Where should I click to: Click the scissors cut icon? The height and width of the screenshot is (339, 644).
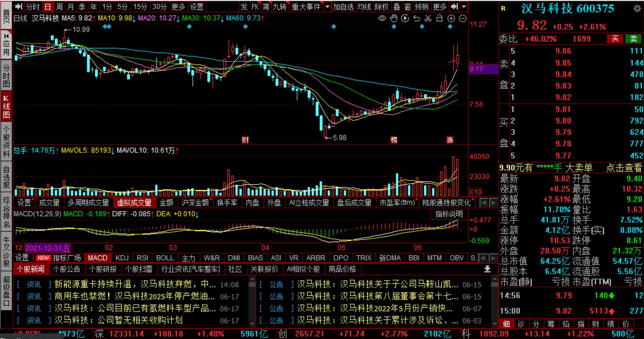pos(428,18)
